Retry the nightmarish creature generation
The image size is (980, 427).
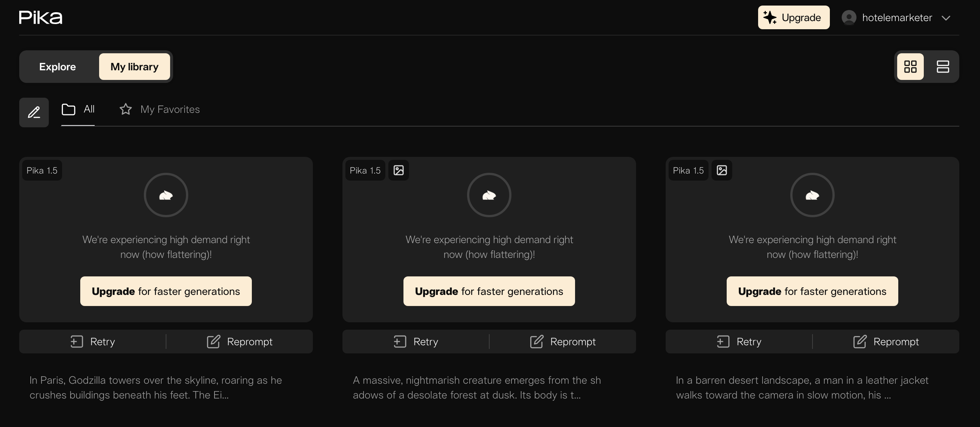(x=416, y=342)
